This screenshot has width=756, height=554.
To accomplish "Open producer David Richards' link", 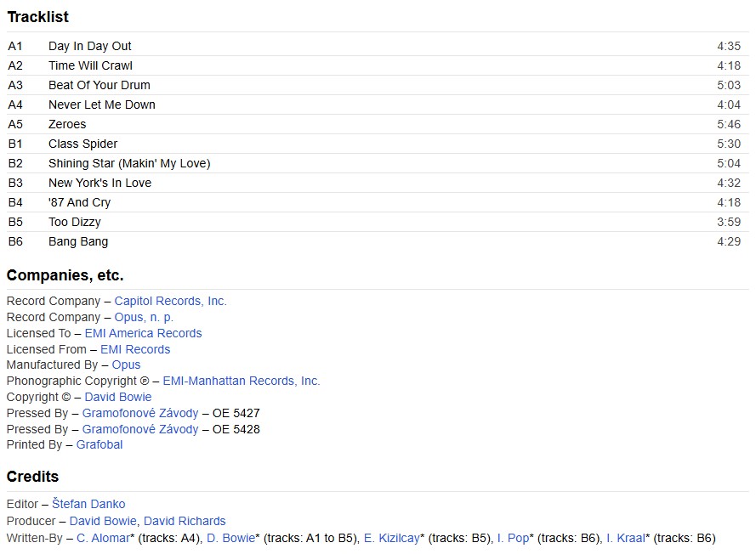I will coord(185,521).
